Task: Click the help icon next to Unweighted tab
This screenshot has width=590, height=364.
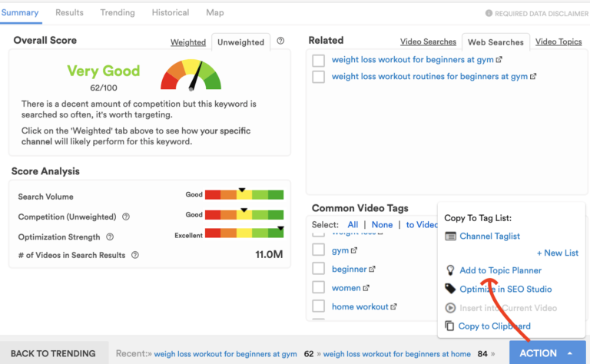Action: [x=280, y=41]
